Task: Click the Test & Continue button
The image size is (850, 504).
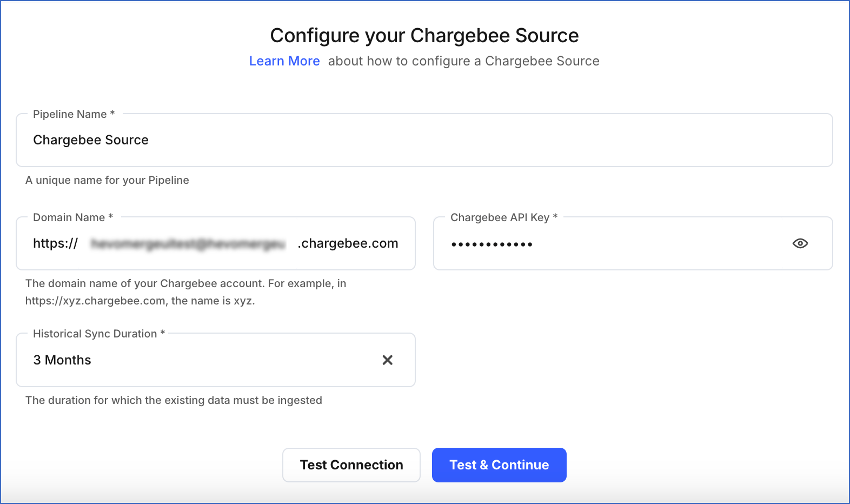Action: coord(499,465)
